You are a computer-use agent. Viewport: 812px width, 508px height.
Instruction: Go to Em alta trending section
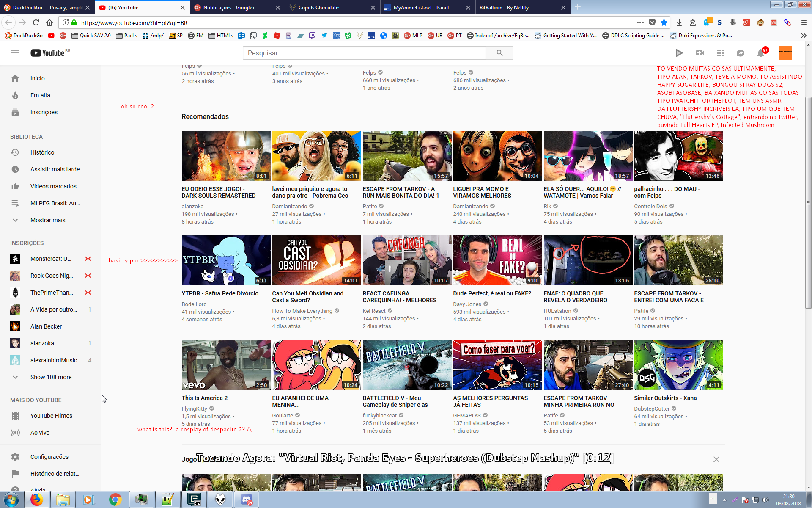pos(40,95)
